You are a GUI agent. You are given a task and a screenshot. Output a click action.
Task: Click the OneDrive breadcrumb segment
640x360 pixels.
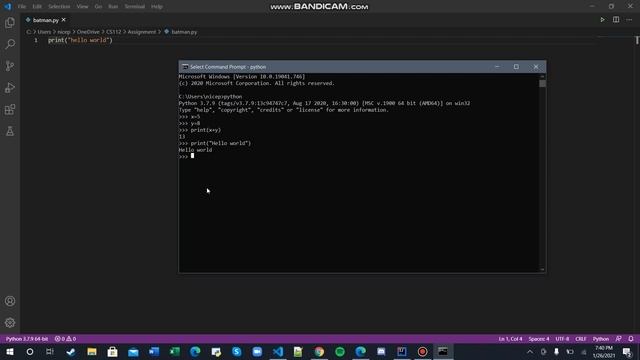[88, 32]
